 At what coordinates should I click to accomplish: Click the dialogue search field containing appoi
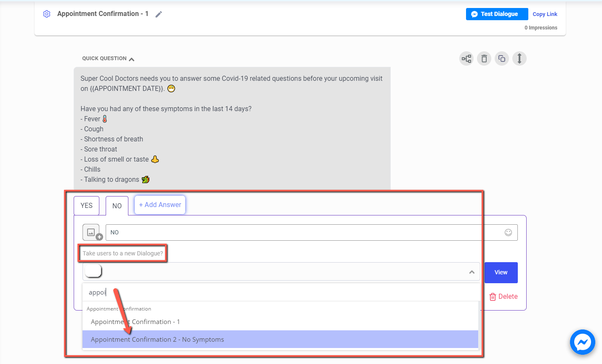(x=281, y=292)
